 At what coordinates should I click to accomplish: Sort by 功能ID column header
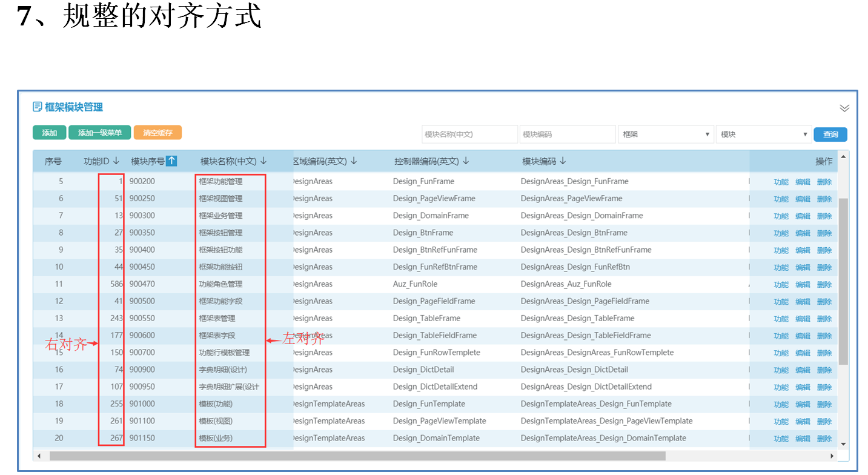point(102,161)
